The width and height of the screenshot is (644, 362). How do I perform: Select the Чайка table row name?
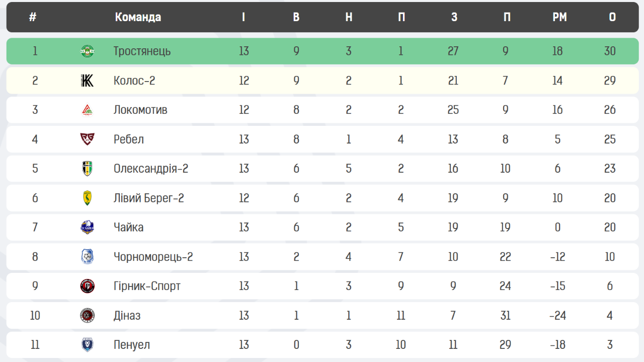[129, 227]
